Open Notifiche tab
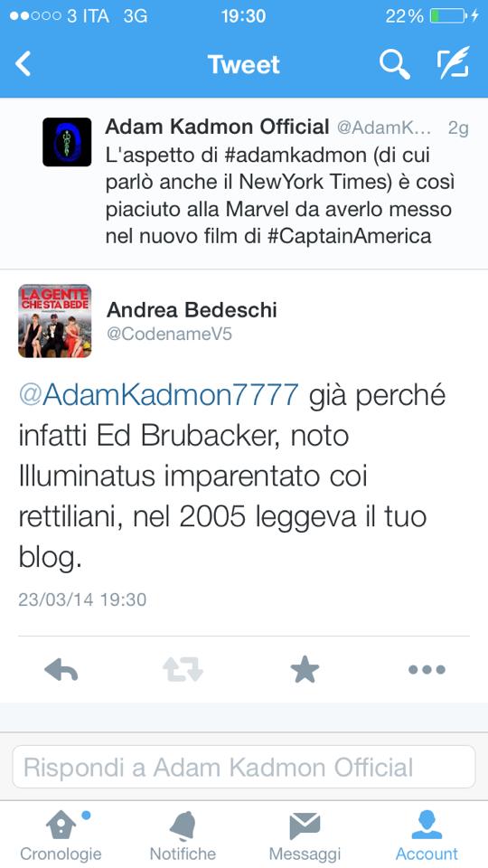This screenshot has width=488, height=868. click(183, 835)
